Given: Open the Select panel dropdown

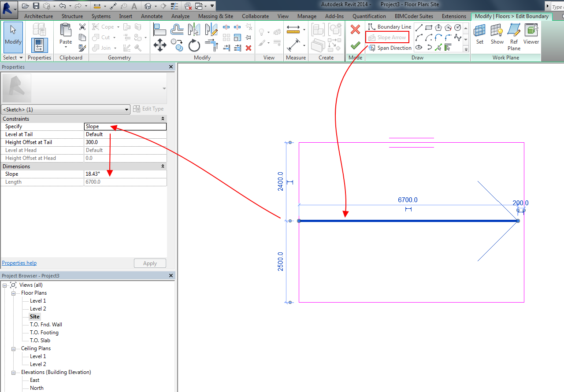Looking at the screenshot, I should pyautogui.click(x=13, y=58).
